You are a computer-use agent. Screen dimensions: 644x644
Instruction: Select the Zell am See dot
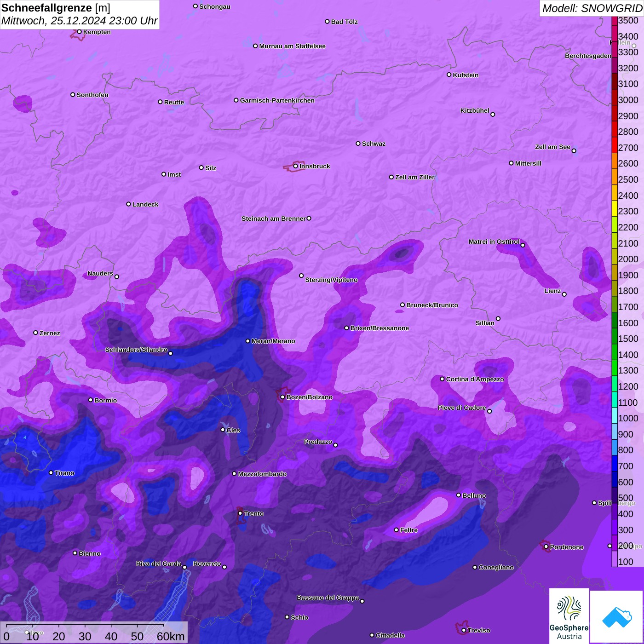pyautogui.click(x=574, y=150)
